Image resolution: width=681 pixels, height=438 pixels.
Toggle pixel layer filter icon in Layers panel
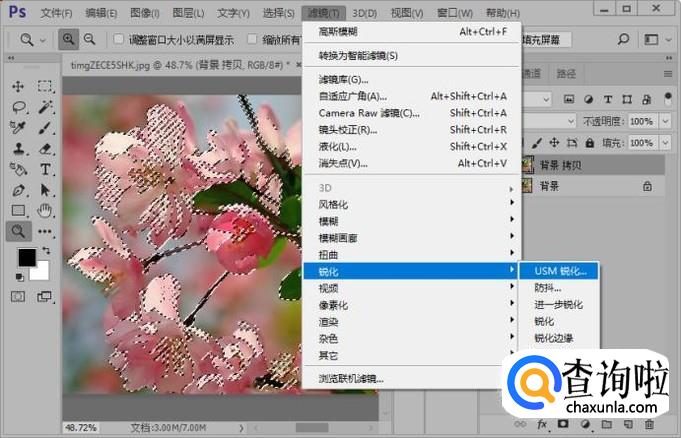point(569,99)
